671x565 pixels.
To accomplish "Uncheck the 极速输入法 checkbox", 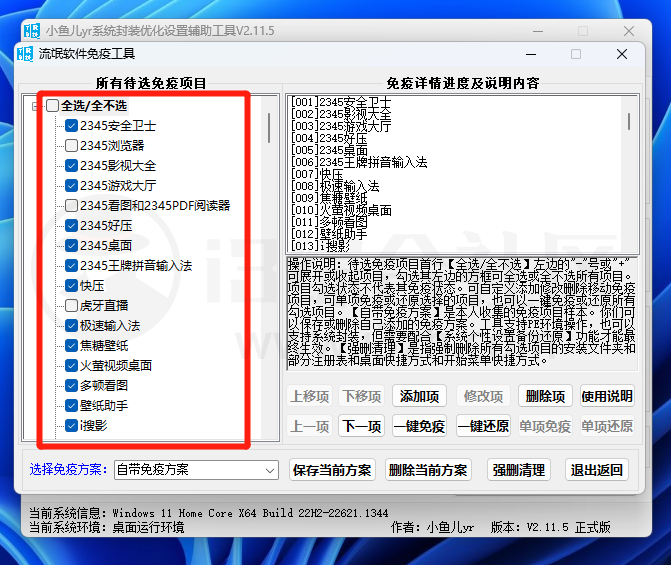I will tap(71, 326).
